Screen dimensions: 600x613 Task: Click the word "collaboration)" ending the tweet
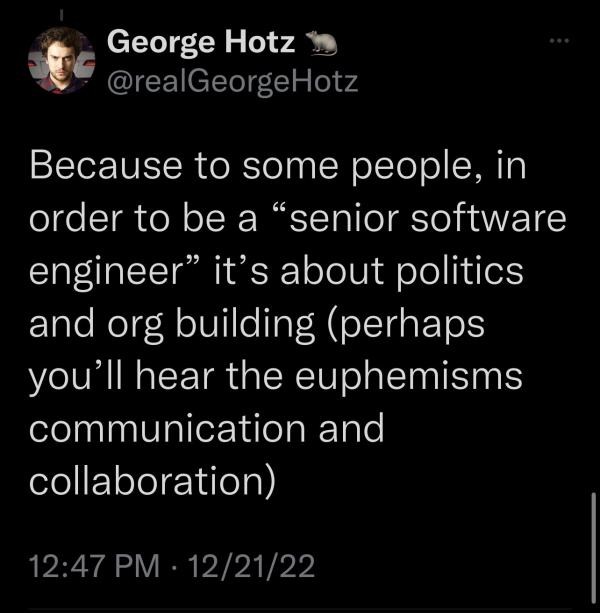(152, 482)
